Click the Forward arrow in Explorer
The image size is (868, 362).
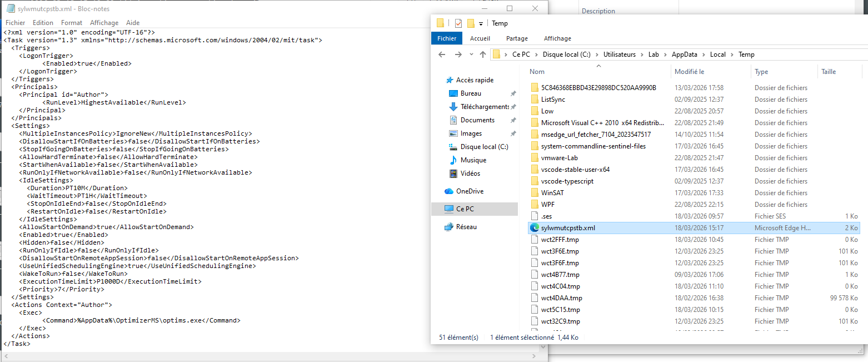point(458,54)
